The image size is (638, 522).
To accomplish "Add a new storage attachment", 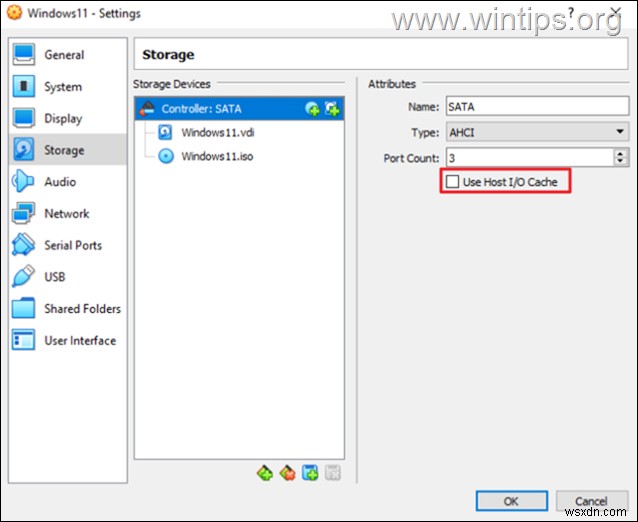I will 310,473.
